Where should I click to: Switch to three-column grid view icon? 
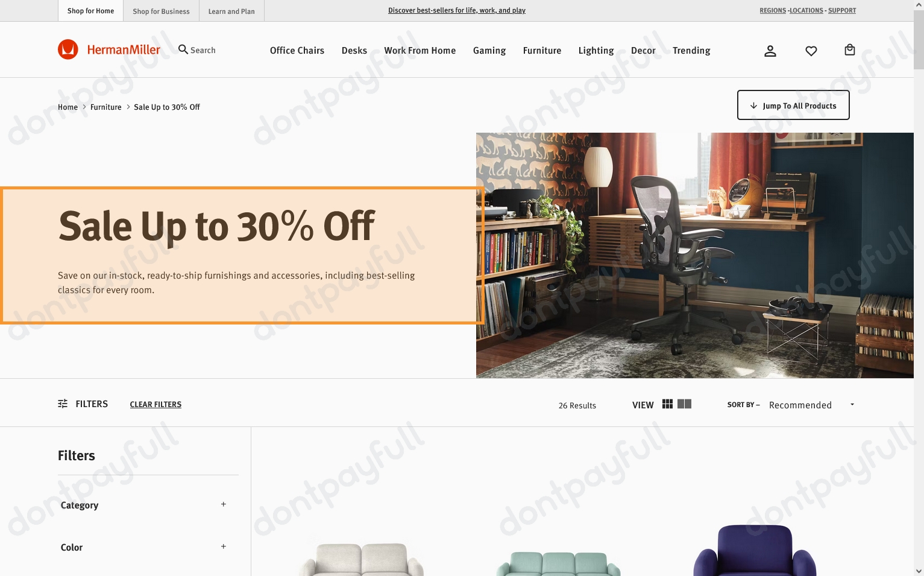pos(667,404)
